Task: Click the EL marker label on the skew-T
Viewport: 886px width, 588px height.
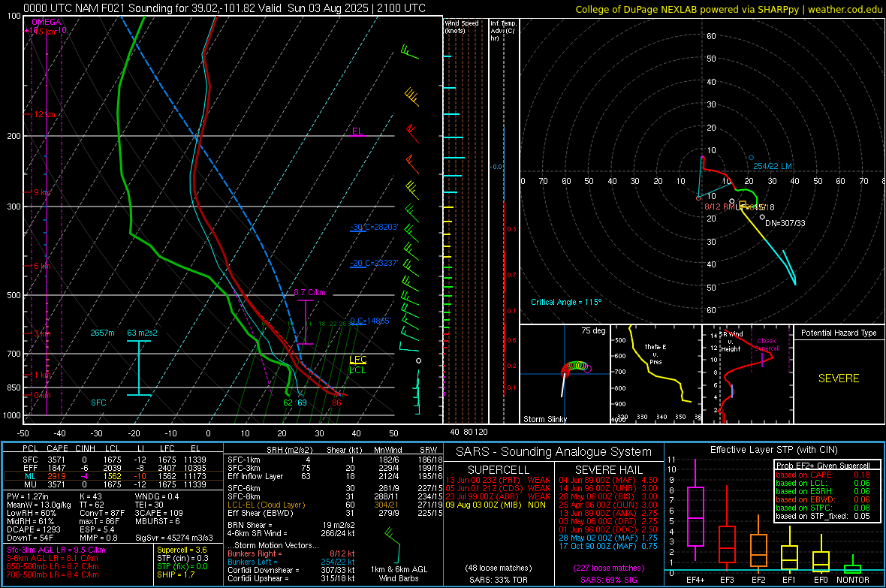Action: [x=357, y=131]
